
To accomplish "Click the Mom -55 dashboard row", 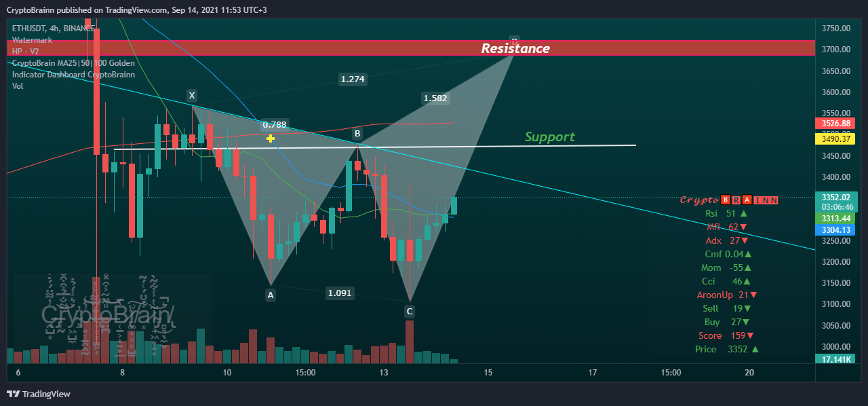I will pos(726,267).
